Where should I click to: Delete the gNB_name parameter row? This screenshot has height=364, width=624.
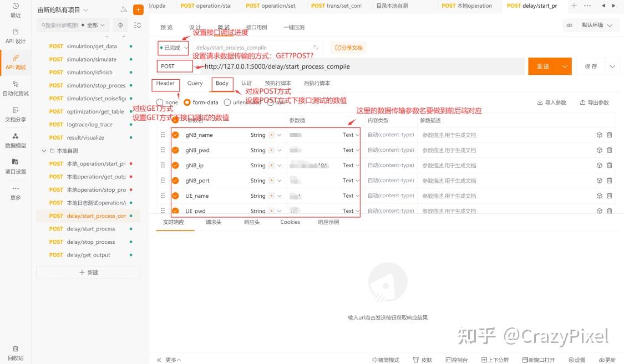(609, 135)
